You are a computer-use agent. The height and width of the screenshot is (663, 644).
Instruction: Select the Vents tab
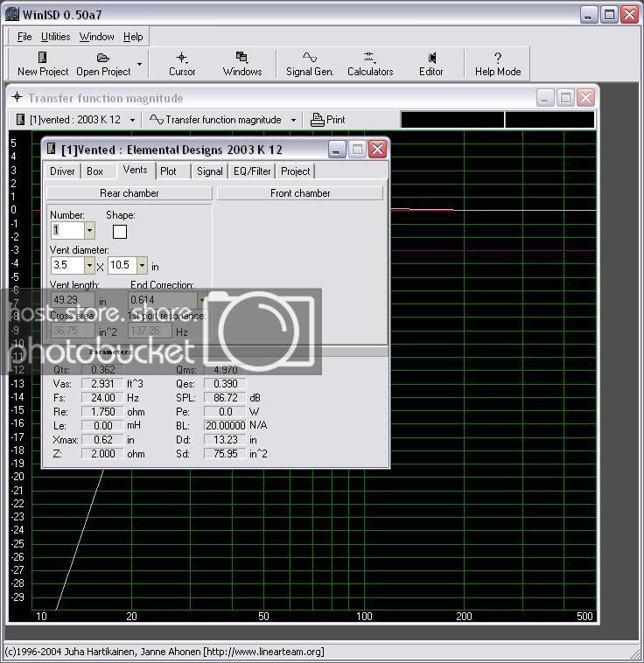click(136, 170)
